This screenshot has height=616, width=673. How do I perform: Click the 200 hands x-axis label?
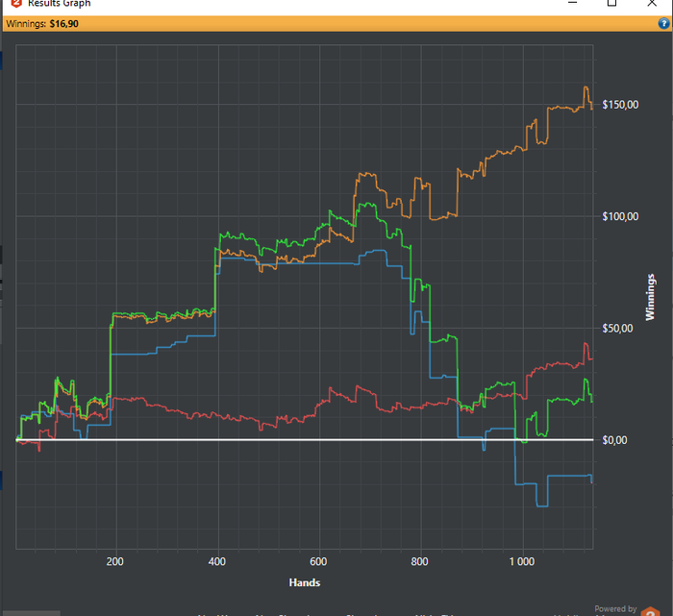(114, 561)
